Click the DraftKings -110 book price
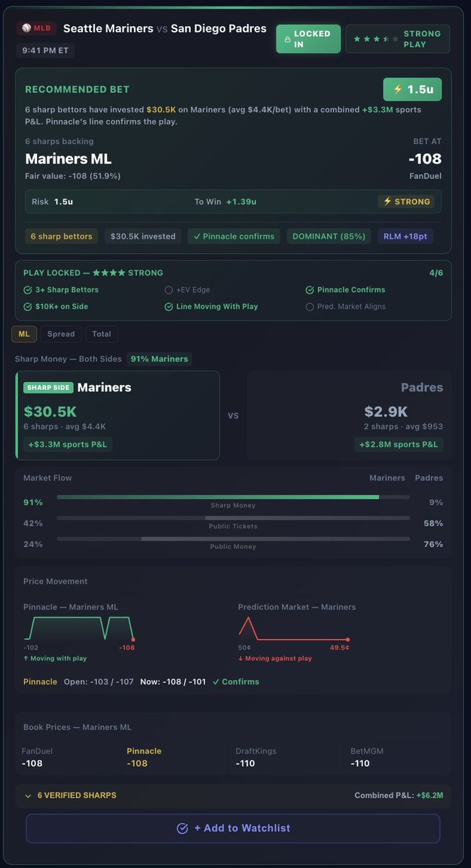Viewport: 471px width, 868px height. tap(257, 757)
